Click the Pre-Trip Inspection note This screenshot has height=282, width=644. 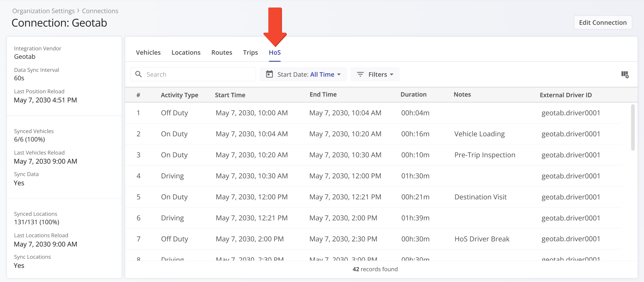click(485, 155)
